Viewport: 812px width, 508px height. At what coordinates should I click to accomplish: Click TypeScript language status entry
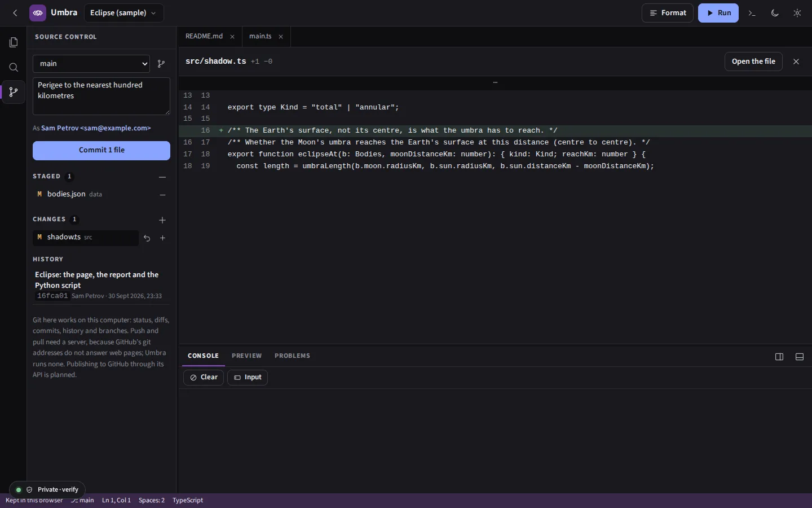pyautogui.click(x=188, y=501)
